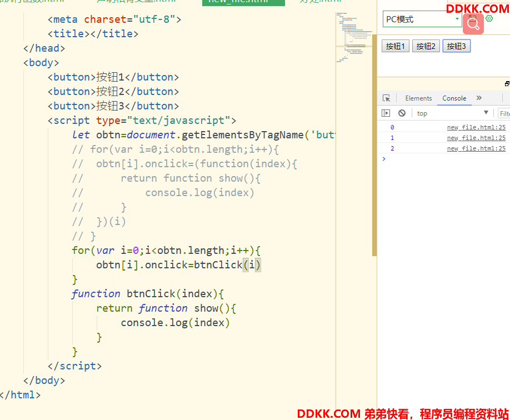Click the meta charset="utf-8" line
Screen dimensions: 510x420
click(114, 19)
